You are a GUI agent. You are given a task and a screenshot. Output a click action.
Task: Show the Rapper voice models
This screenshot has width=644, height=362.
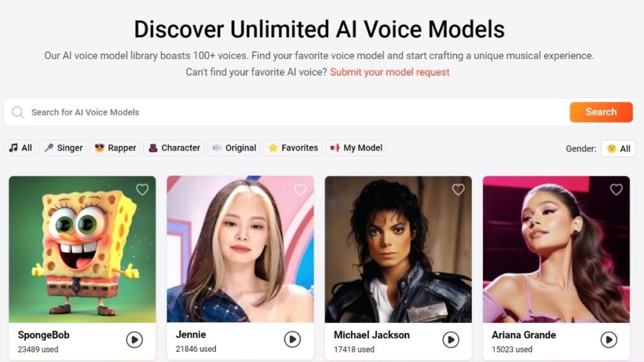(x=115, y=148)
